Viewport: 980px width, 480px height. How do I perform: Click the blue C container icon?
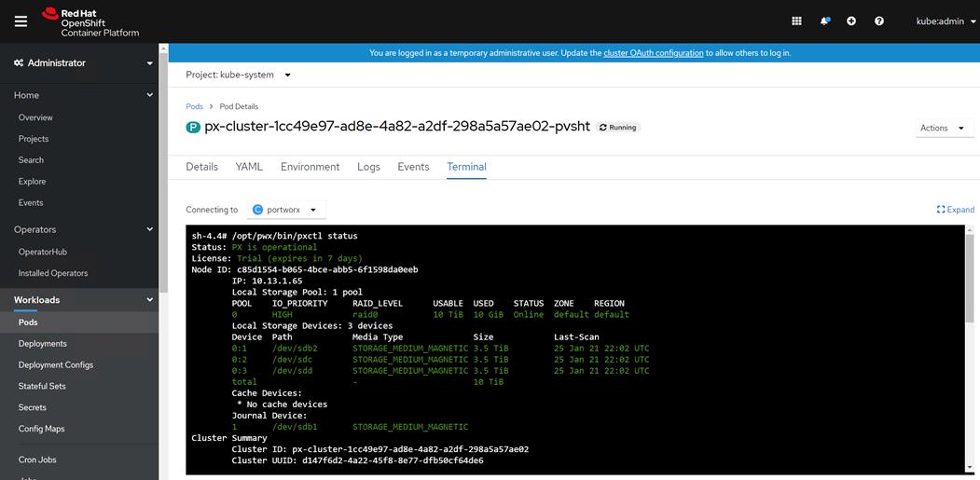[x=257, y=210]
